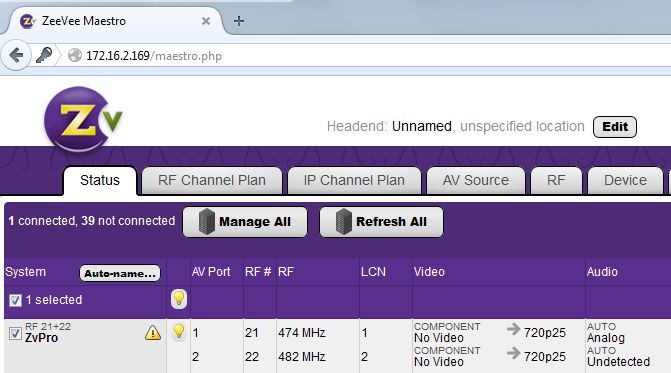Viewport: 671px width, 373px height.
Task: Click the Manage All button
Action: pyautogui.click(x=245, y=222)
